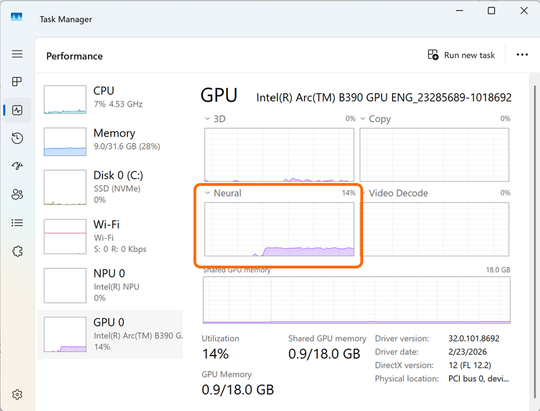Open Startup apps page icon
This screenshot has height=411, width=540.
(17, 166)
